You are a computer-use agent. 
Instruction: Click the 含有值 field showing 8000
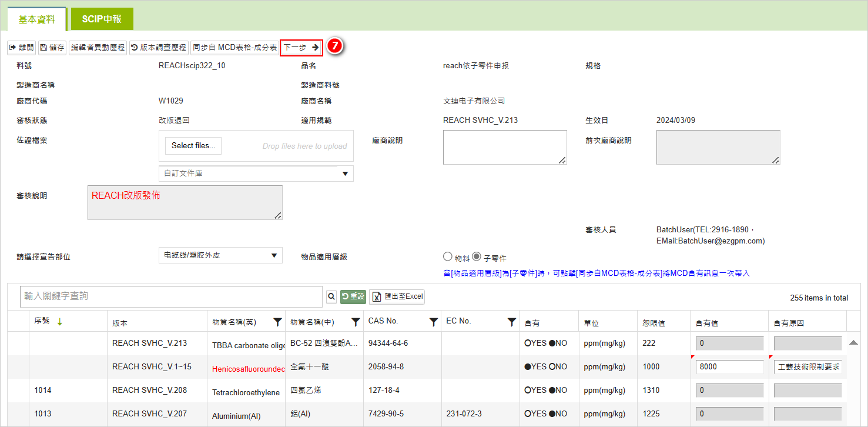point(729,367)
